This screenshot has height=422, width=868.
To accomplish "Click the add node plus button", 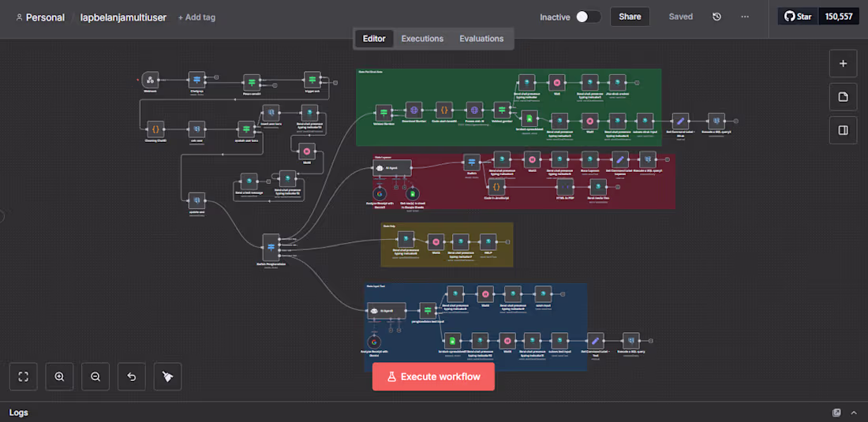I will 843,63.
